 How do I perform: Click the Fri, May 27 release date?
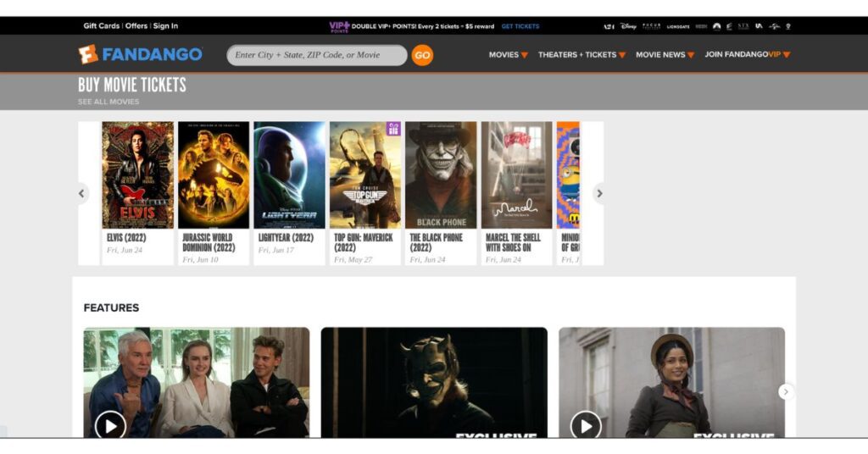353,260
